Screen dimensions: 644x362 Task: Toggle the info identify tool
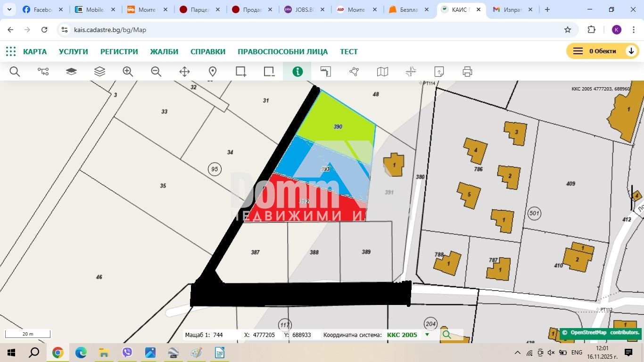click(297, 72)
